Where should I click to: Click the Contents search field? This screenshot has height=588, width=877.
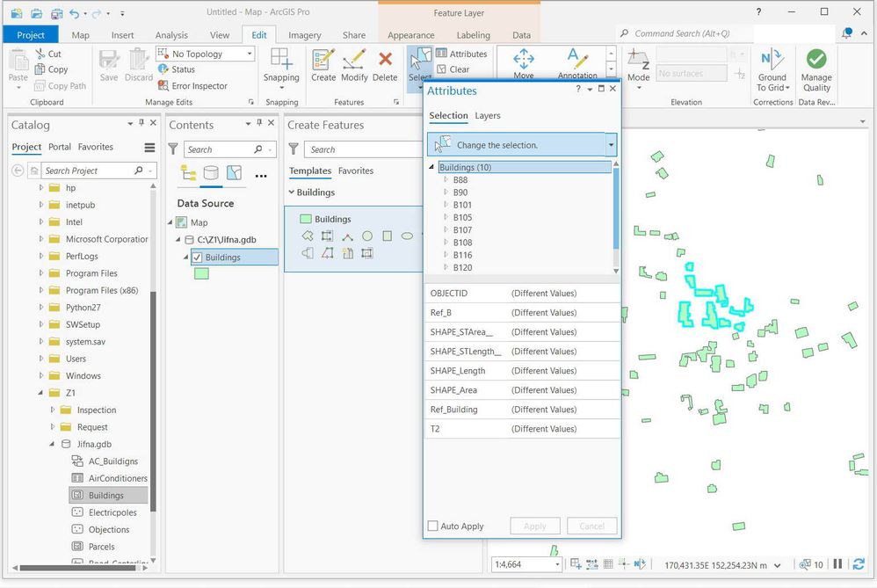pos(228,149)
